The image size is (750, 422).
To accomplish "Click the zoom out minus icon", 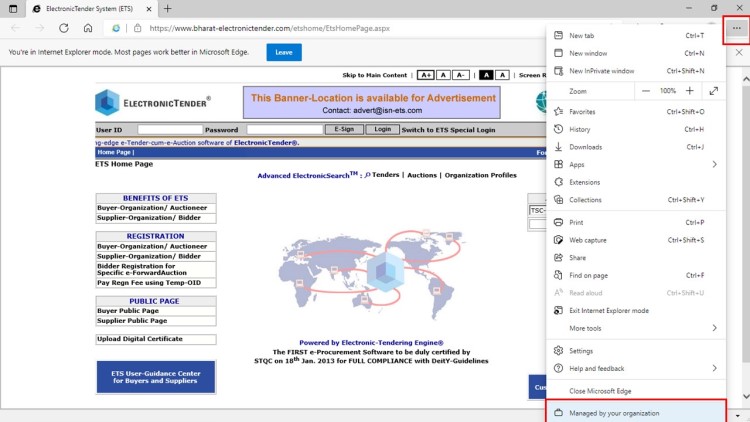I will tap(646, 91).
